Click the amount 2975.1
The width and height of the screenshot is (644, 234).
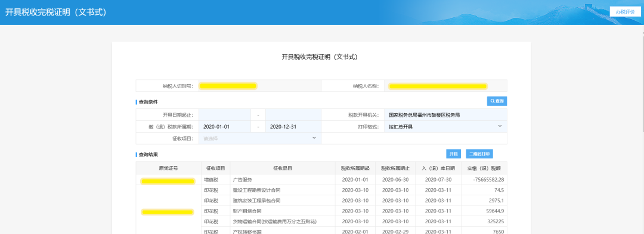pyautogui.click(x=497, y=201)
